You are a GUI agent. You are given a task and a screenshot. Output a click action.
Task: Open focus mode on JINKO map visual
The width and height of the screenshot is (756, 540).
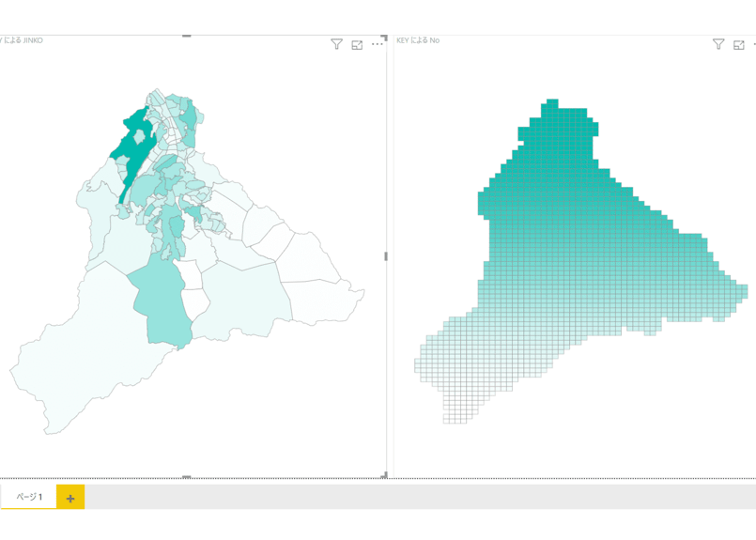(357, 45)
